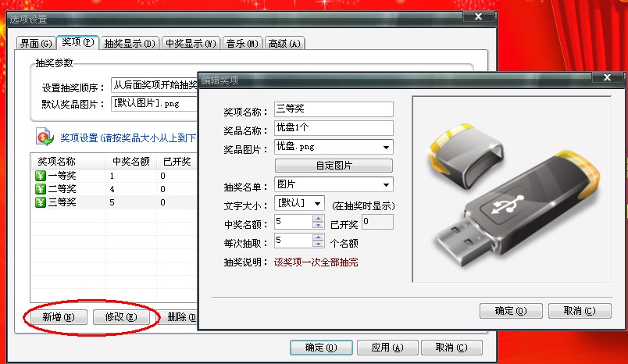The image size is (628, 364).
Task: Expand the 抽奖名单 dropdown
Action: coord(386,185)
